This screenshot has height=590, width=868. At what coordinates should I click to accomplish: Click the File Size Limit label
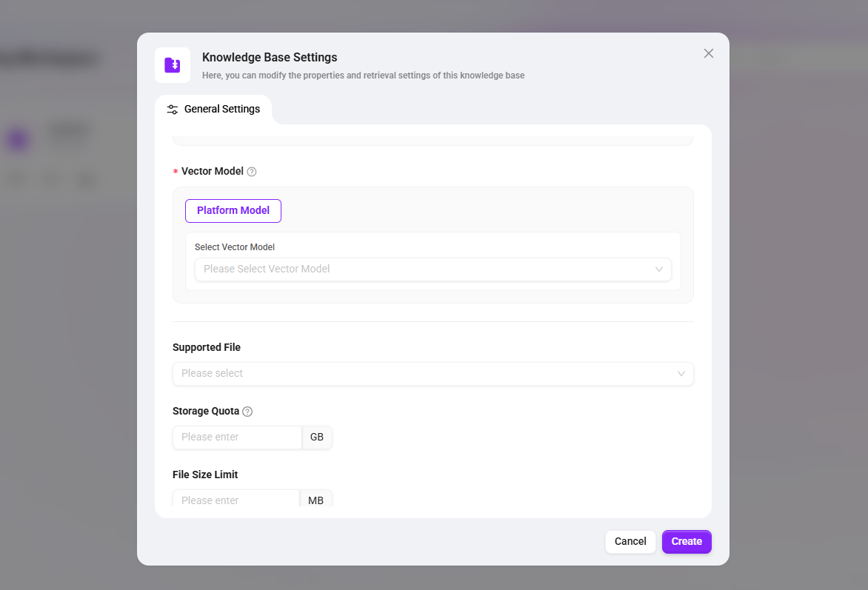coord(205,475)
